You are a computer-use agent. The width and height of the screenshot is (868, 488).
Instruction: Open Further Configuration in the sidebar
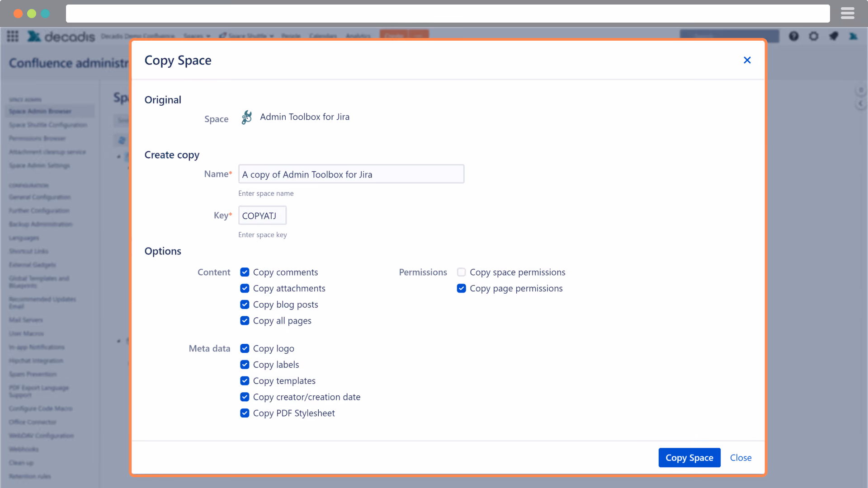39,211
